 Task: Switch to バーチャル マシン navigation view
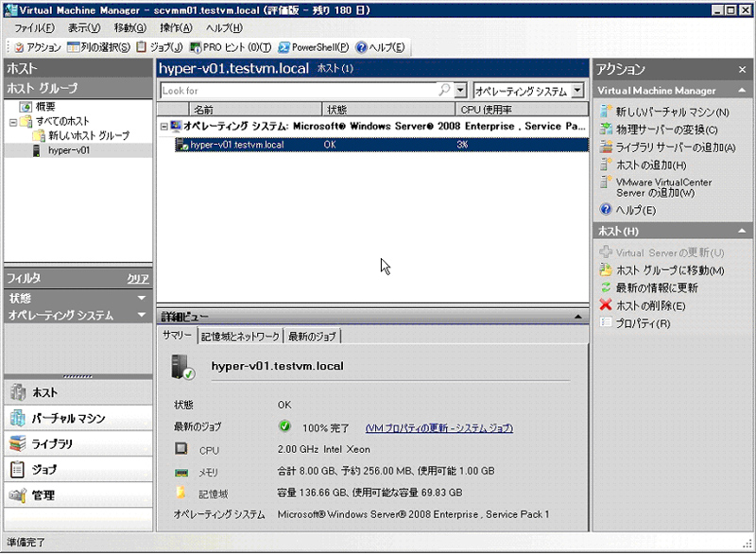78,418
